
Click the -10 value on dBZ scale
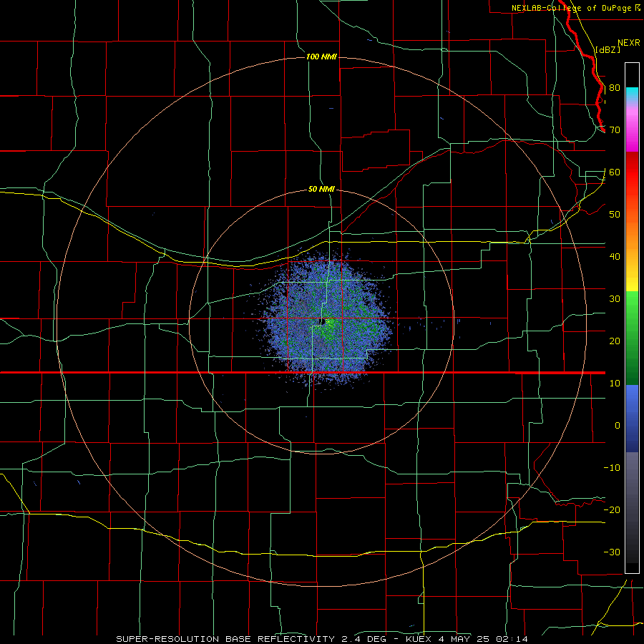(x=612, y=468)
